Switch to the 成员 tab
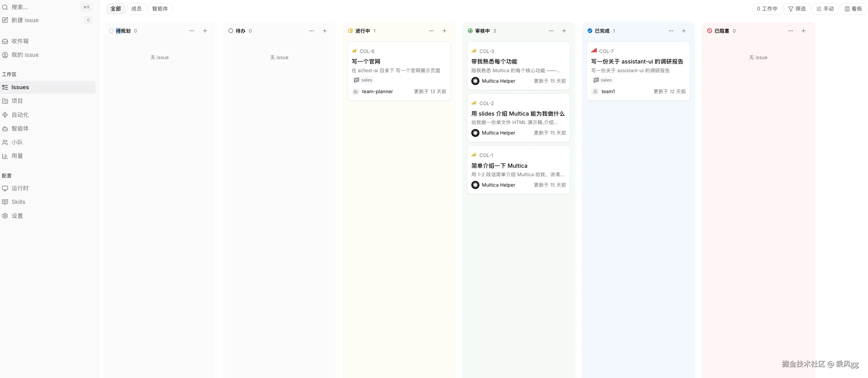The width and height of the screenshot is (868, 378). pos(137,9)
